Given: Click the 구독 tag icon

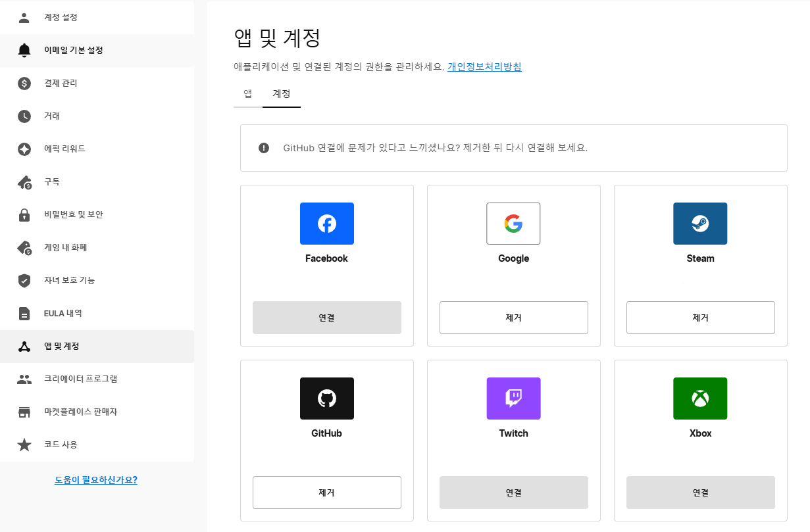Looking at the screenshot, I should tap(24, 182).
